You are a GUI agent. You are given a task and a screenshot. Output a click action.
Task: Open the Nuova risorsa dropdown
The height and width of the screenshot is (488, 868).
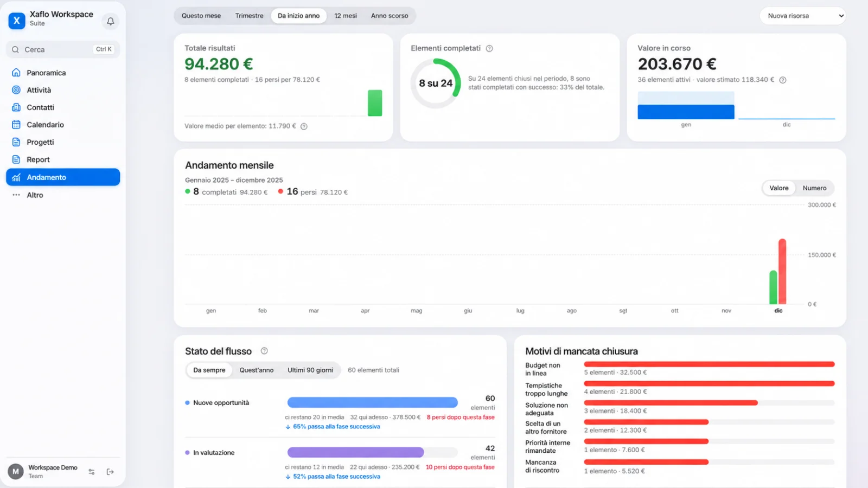coord(803,16)
